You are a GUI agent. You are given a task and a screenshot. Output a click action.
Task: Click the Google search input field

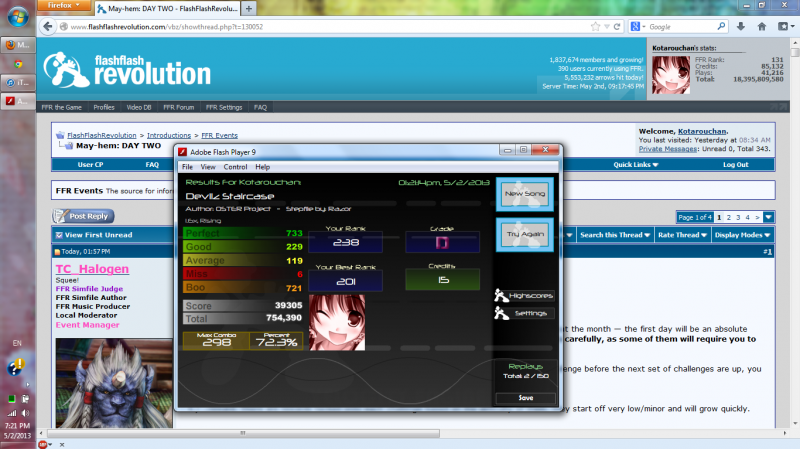(x=681, y=27)
